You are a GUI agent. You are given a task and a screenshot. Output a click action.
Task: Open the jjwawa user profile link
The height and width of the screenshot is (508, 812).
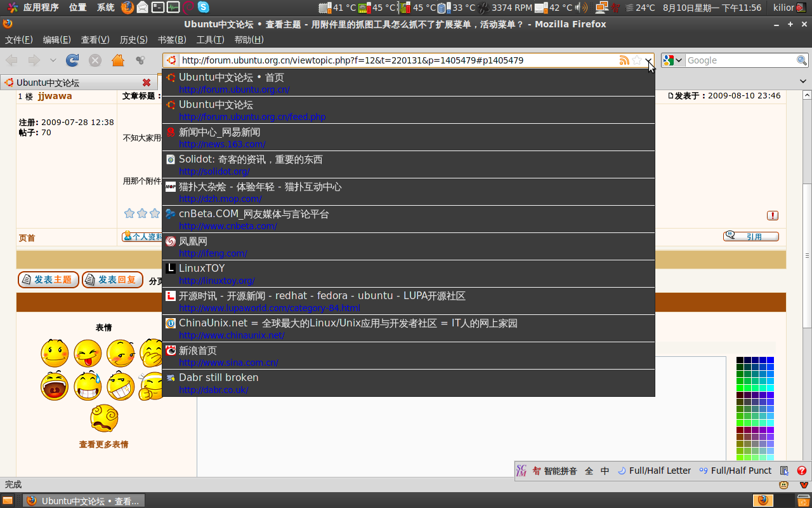[x=55, y=96]
